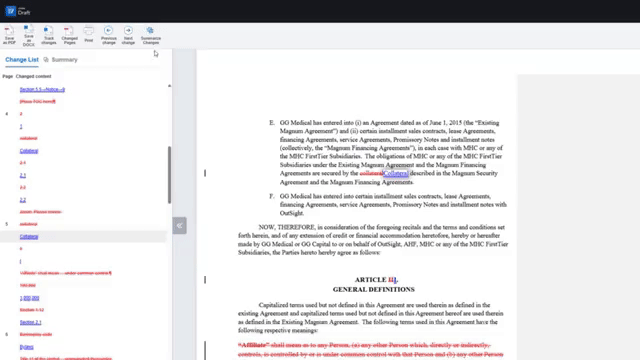Click page number 4 in change list
Screen dimensions: 640x360
pyautogui.click(x=7, y=114)
